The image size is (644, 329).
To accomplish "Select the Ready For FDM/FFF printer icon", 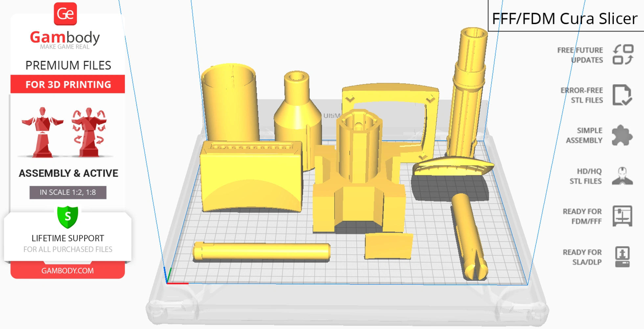I will pos(623,216).
